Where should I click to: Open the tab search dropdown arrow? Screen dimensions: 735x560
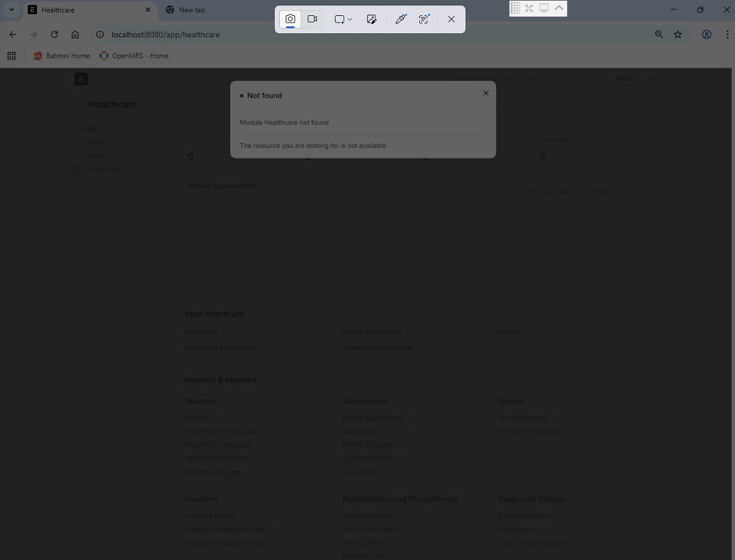11,10
